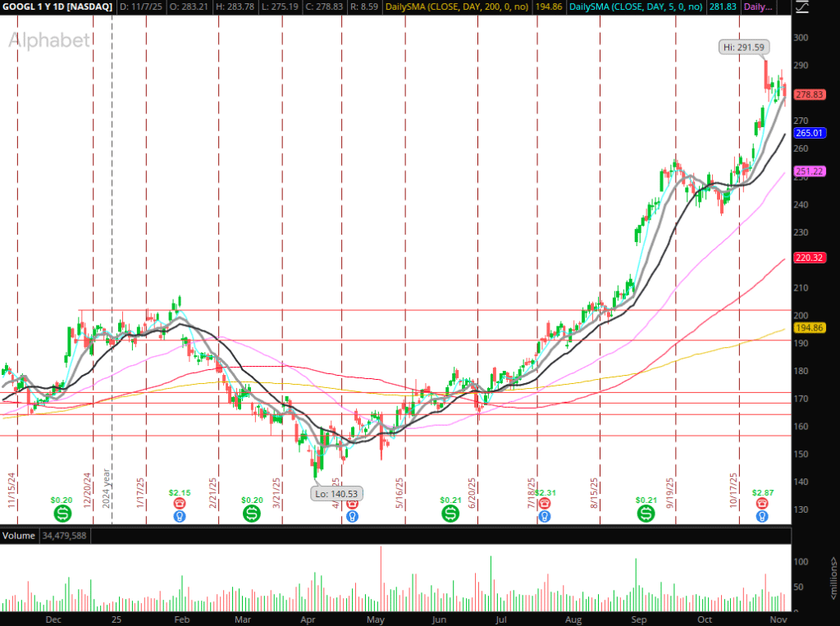This screenshot has width=840, height=626.
Task: Click the red 278.83 last price tag
Action: point(809,95)
